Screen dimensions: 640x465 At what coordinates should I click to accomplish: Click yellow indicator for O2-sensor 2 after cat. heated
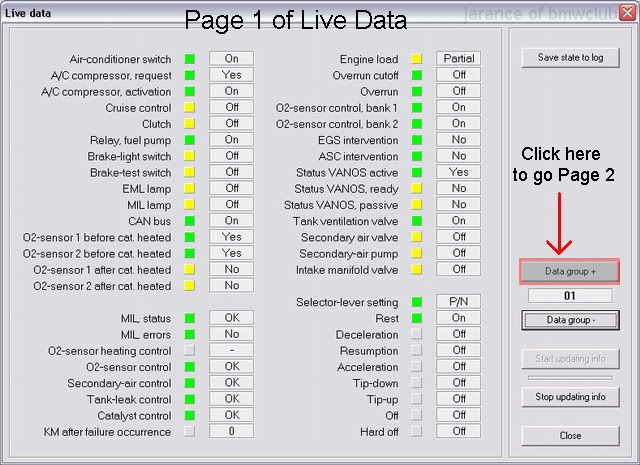tap(189, 286)
